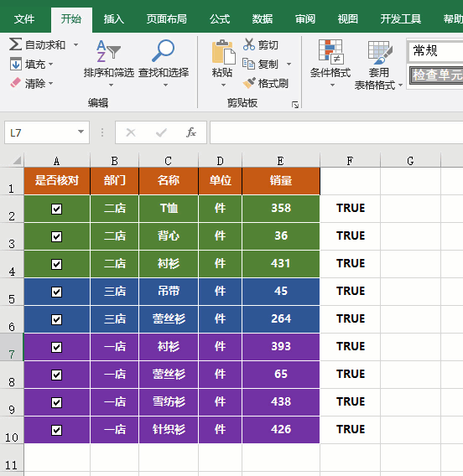
Task: Click the Insert Function fx icon
Action: (x=191, y=132)
